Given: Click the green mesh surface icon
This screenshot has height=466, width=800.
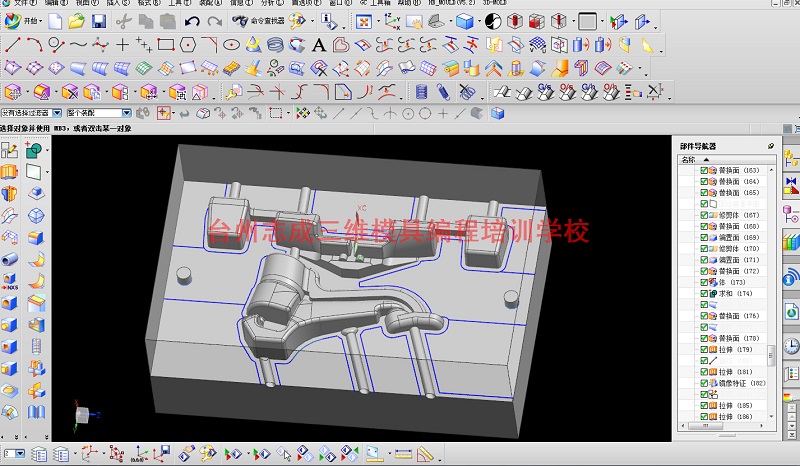Looking at the screenshot, I should (144, 68).
